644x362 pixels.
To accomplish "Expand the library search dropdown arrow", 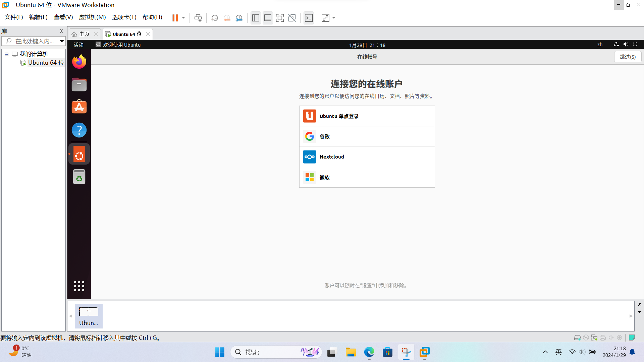I will pos(62,41).
